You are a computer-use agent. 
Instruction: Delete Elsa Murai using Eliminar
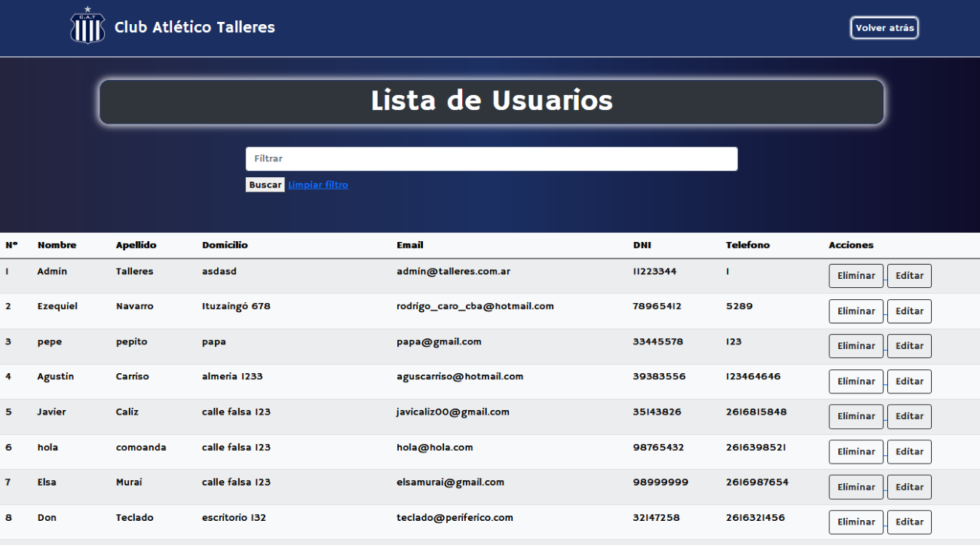pyautogui.click(x=856, y=487)
